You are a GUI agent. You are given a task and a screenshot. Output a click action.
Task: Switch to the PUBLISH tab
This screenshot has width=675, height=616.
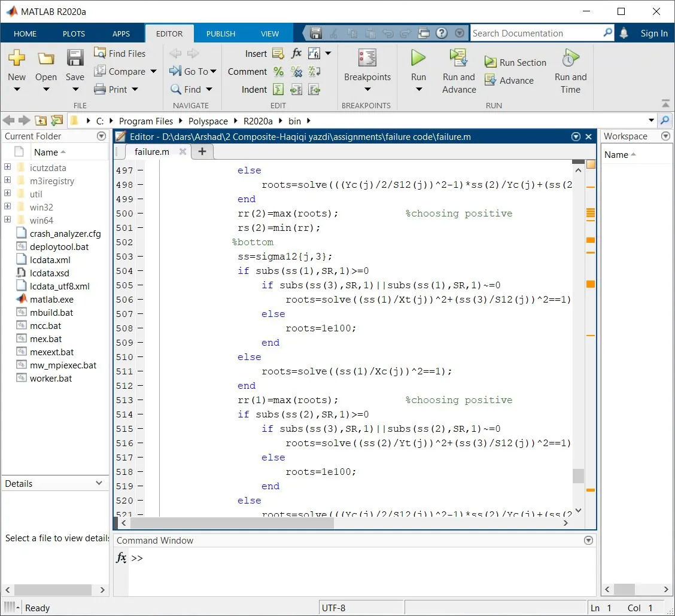(221, 33)
